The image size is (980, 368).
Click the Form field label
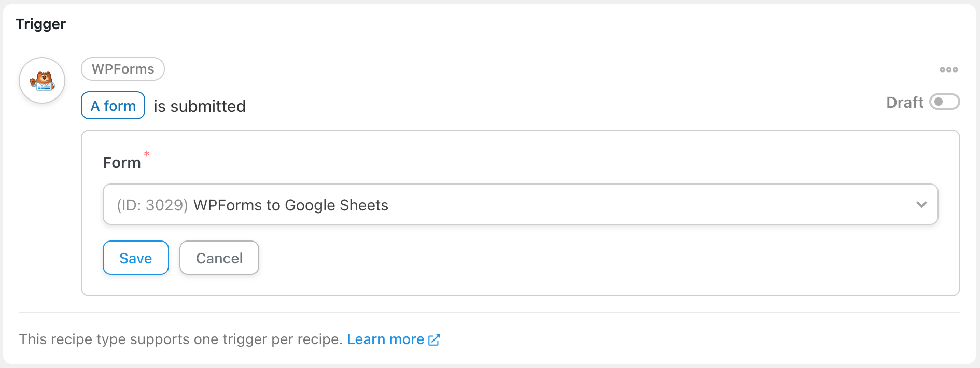pos(122,163)
